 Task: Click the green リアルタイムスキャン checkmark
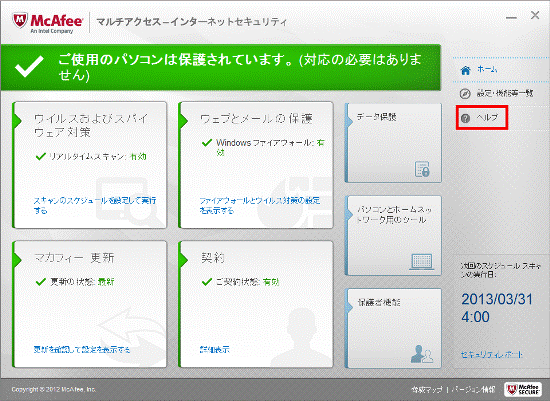pos(41,156)
